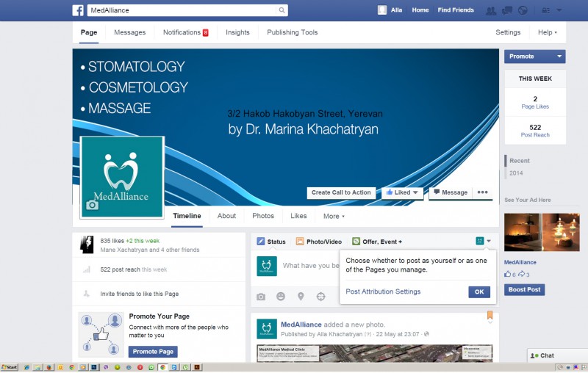
Task: Click the Facebook logo icon
Action: pos(78,10)
